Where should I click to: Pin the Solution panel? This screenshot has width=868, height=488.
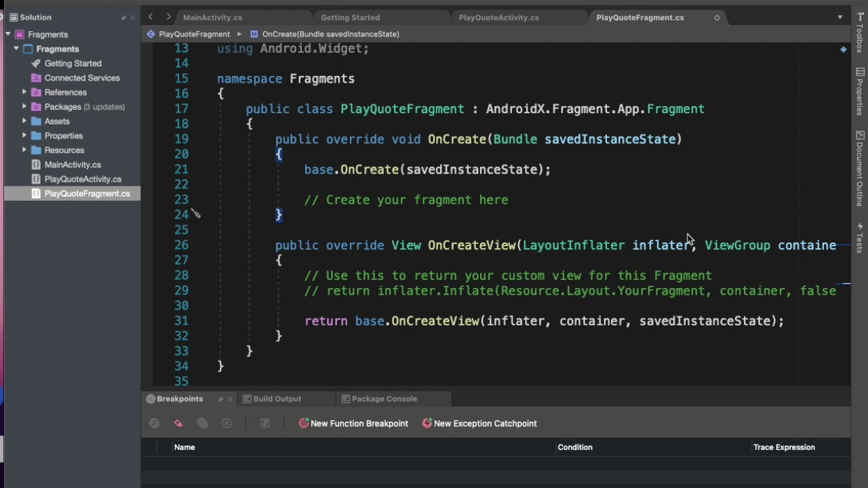pos(123,18)
